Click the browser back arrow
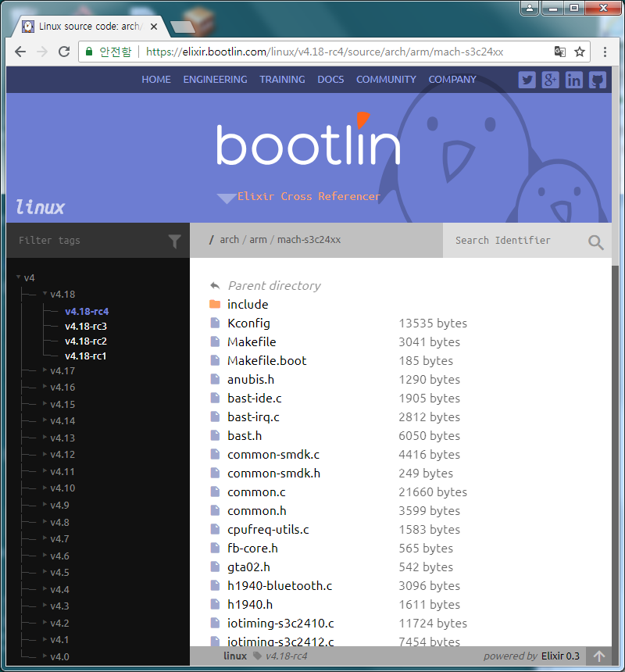 [20, 52]
